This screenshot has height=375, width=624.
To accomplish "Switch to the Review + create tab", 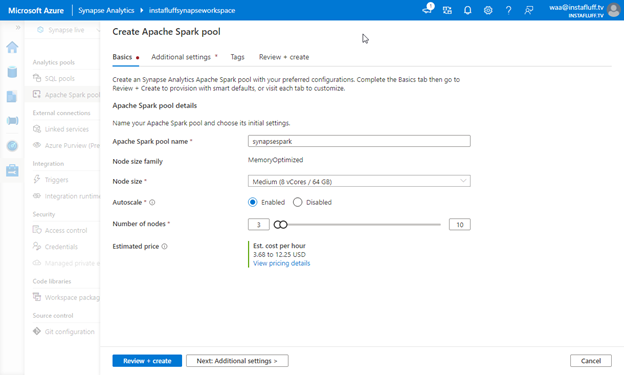I will [x=284, y=57].
